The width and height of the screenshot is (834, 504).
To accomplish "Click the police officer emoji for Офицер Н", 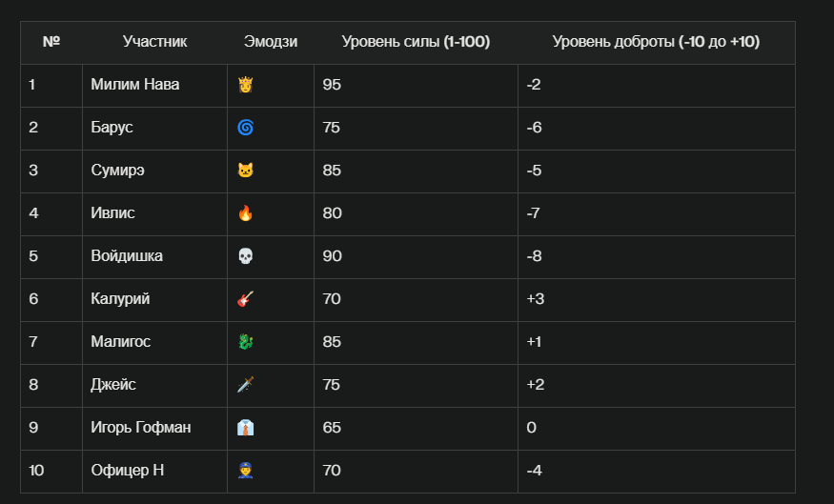I will click(245, 471).
